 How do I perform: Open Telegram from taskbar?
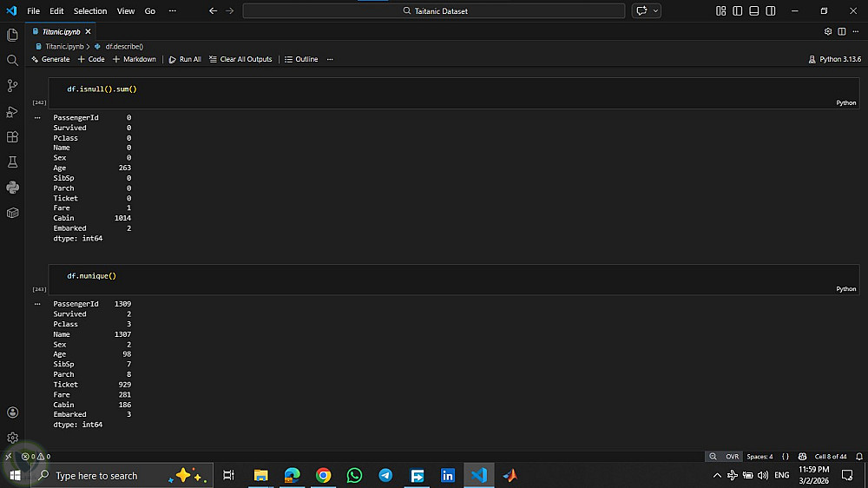pyautogui.click(x=386, y=475)
